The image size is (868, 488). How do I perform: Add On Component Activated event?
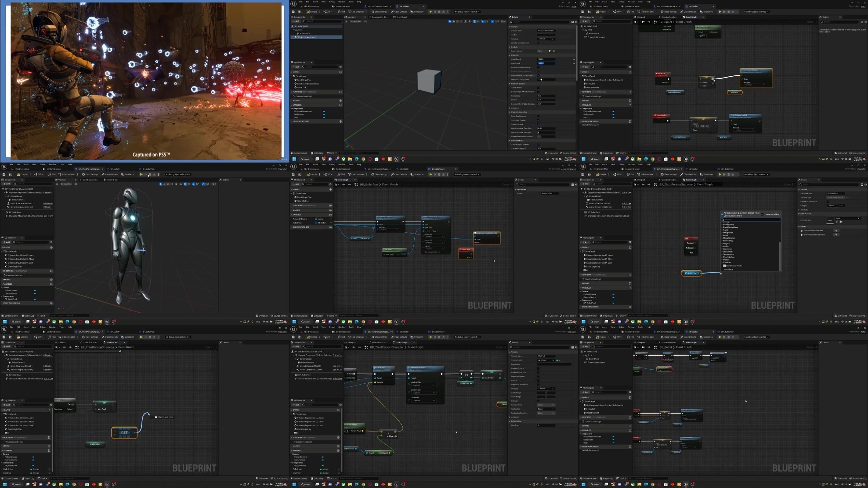point(836,230)
